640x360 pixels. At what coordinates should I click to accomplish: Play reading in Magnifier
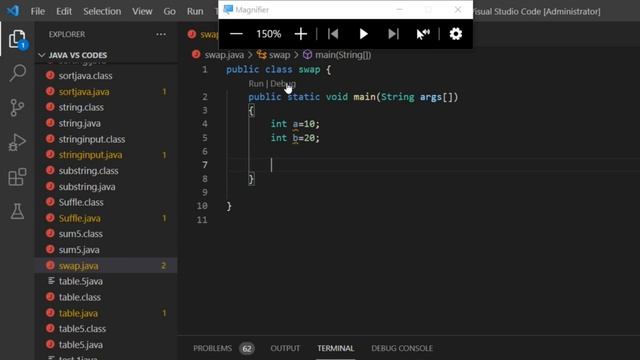[x=363, y=34]
